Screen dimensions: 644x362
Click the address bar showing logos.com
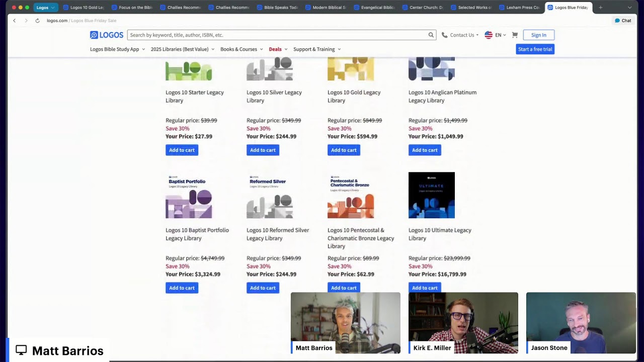(82, 21)
